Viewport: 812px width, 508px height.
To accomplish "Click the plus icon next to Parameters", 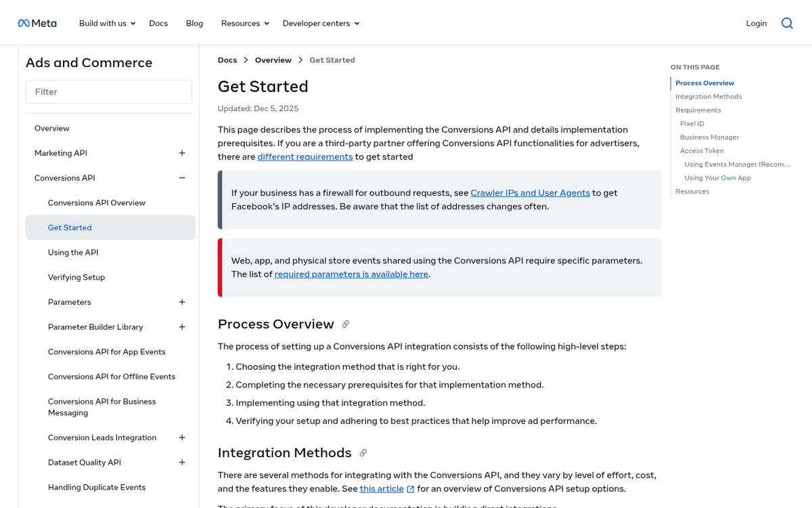I will point(181,302).
